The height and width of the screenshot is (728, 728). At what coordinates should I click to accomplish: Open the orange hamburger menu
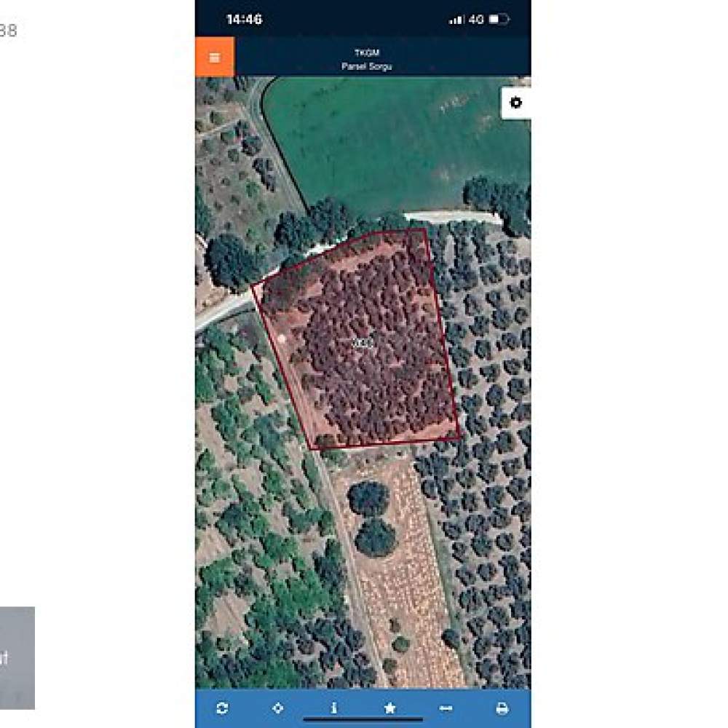tap(215, 57)
